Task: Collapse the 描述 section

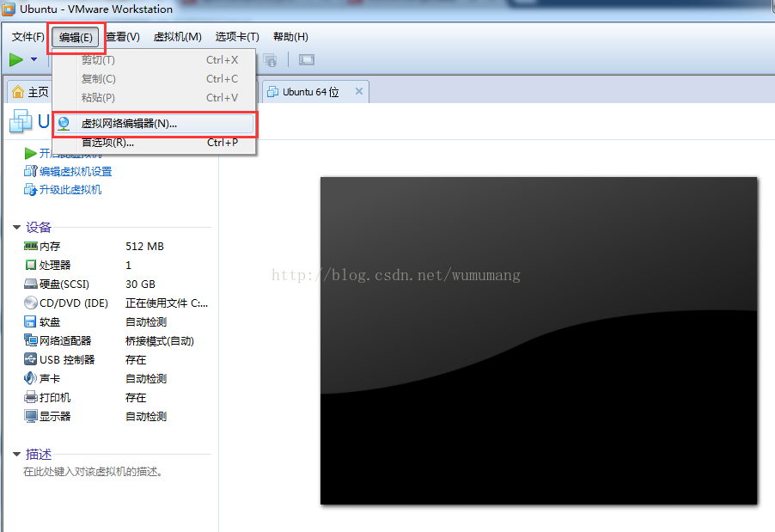Action: 16,454
